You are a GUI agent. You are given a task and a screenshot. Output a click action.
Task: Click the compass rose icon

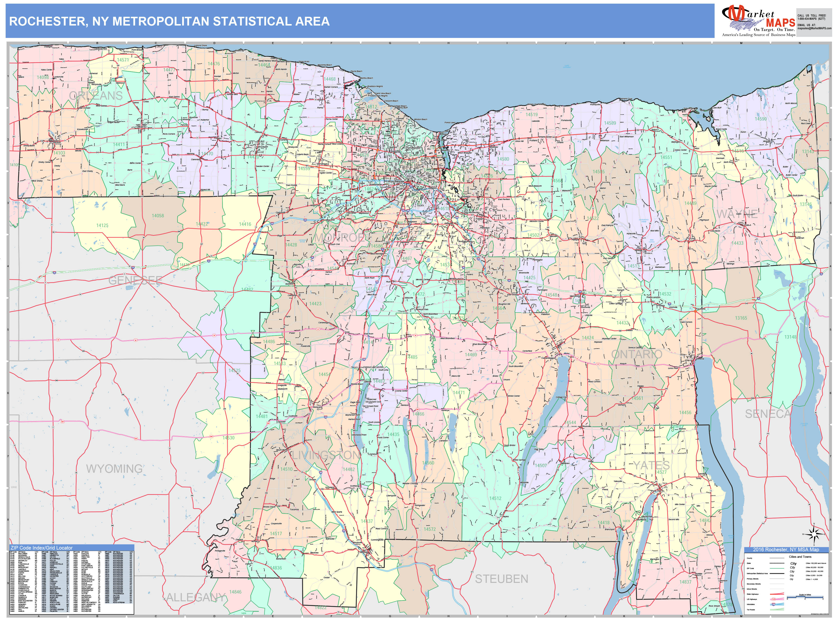coord(814,534)
